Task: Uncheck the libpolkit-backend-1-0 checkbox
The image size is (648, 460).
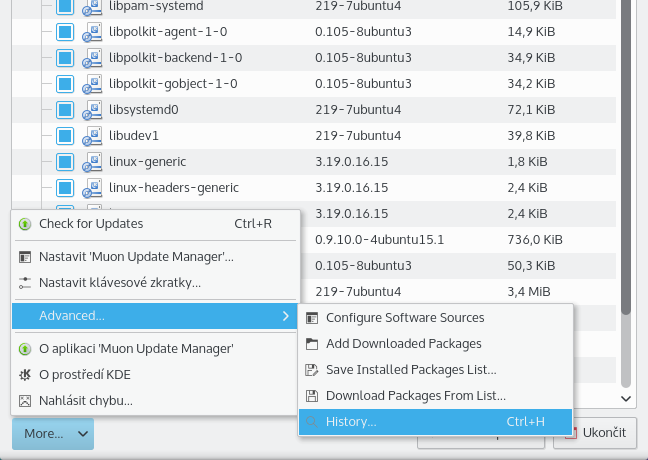Action: pos(65,58)
